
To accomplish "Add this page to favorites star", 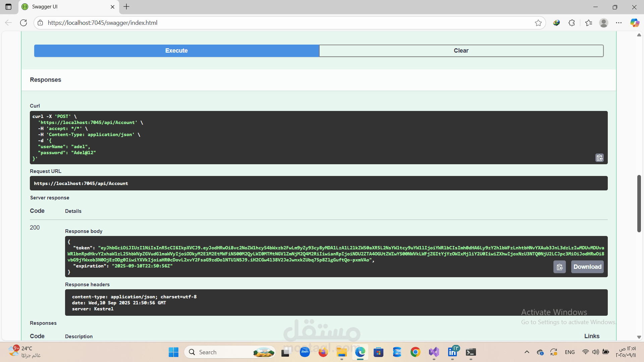I will point(538,23).
